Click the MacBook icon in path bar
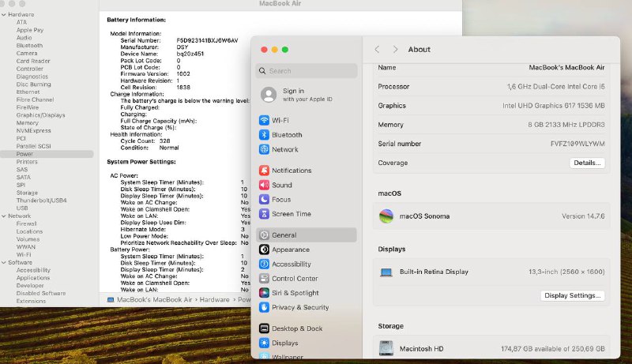The height and width of the screenshot is (364, 632). click(111, 299)
